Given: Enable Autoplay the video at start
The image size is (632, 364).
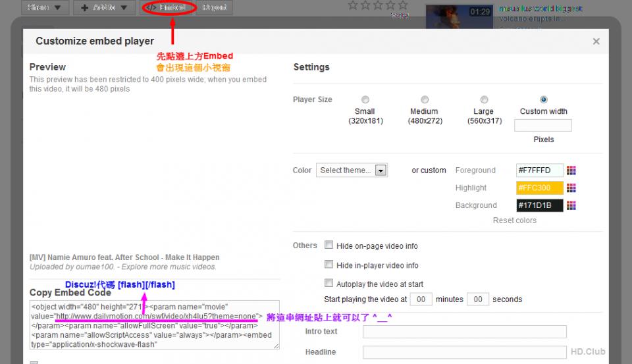Looking at the screenshot, I should tap(329, 283).
